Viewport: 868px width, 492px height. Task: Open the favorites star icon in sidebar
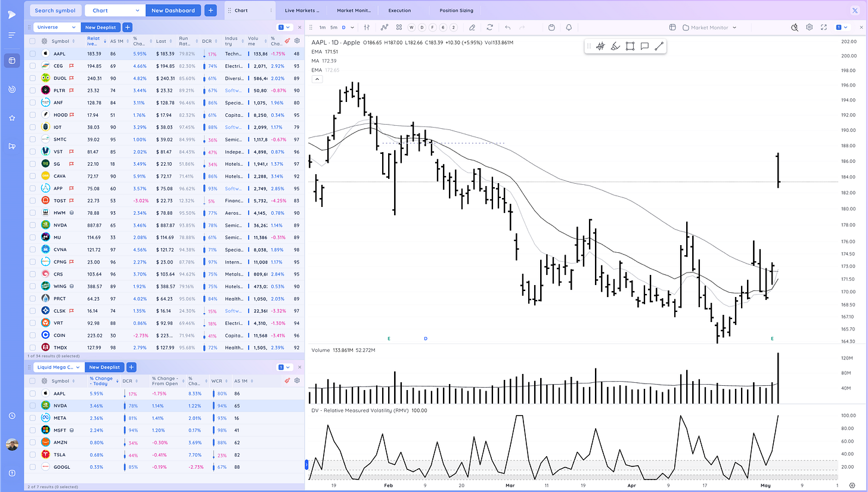(x=11, y=118)
